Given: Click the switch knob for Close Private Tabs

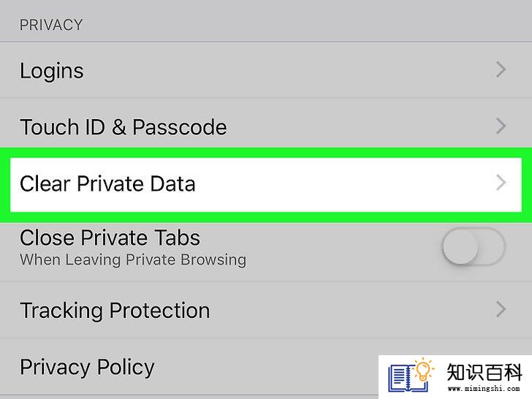Looking at the screenshot, I should pyautogui.click(x=460, y=247).
